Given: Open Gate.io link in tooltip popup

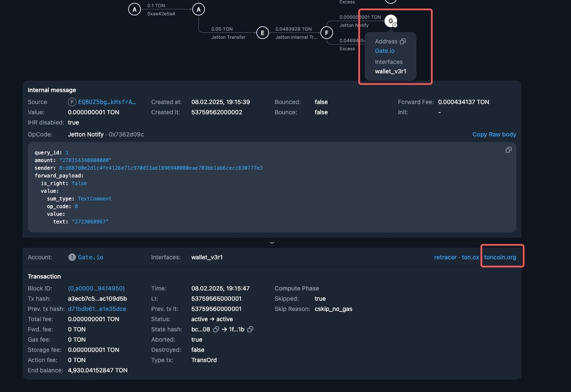Looking at the screenshot, I should pos(385,51).
